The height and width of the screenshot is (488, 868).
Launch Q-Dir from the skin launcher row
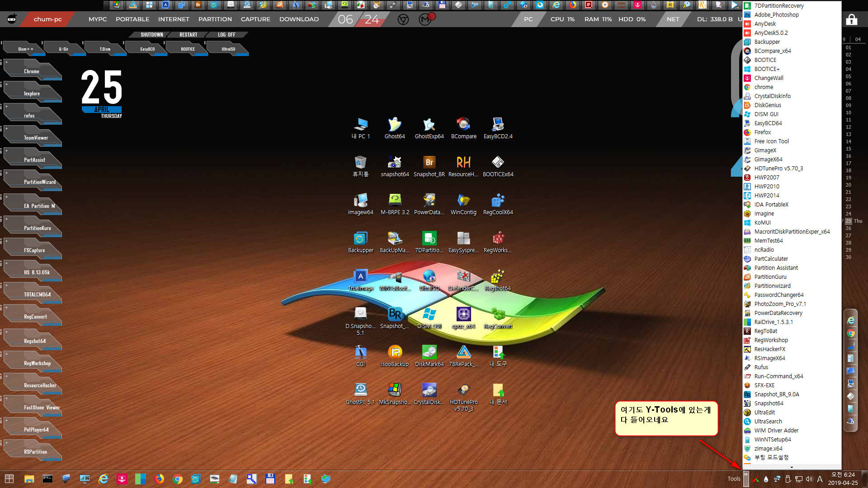point(64,49)
